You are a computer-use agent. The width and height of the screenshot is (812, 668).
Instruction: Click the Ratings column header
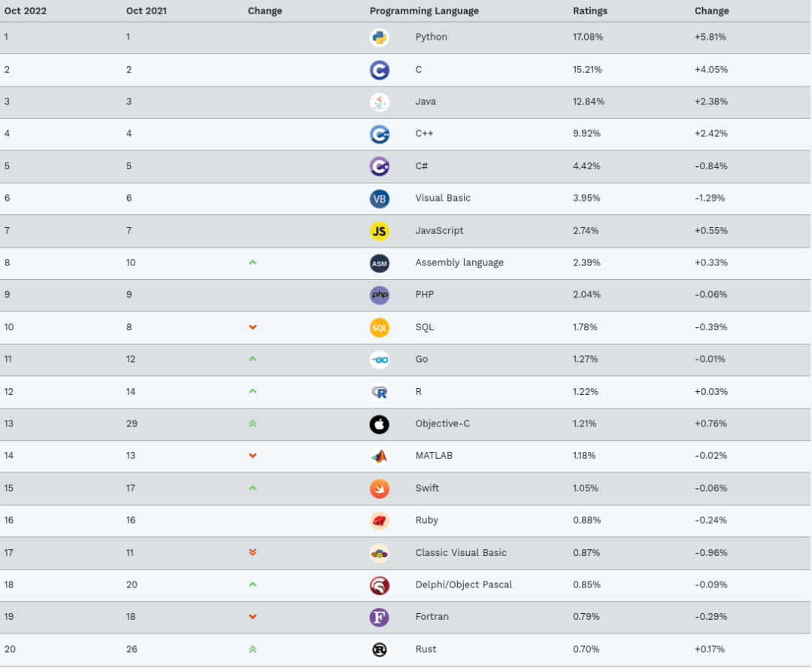pos(590,11)
